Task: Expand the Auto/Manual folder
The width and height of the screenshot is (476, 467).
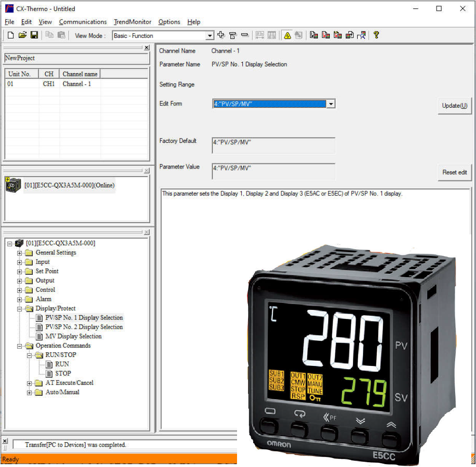Action: [x=29, y=393]
